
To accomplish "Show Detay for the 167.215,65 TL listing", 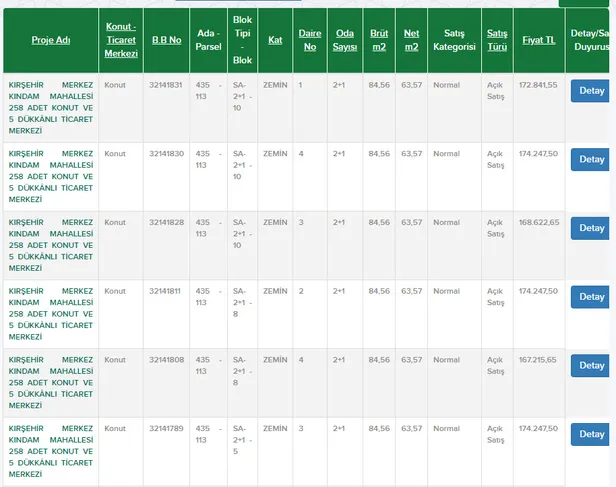I will tap(591, 366).
